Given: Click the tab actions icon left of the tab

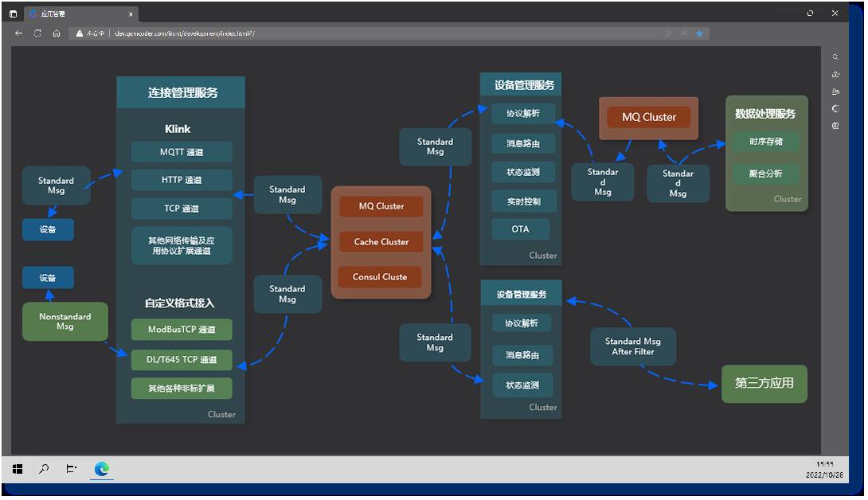Looking at the screenshot, I should point(13,14).
